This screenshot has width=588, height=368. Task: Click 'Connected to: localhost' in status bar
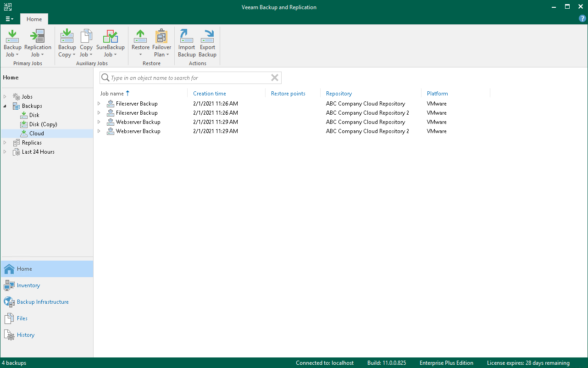(x=325, y=363)
